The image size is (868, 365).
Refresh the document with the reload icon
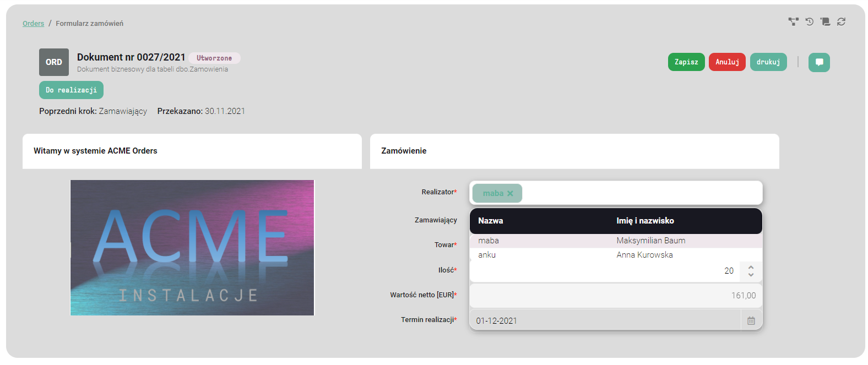click(x=841, y=22)
